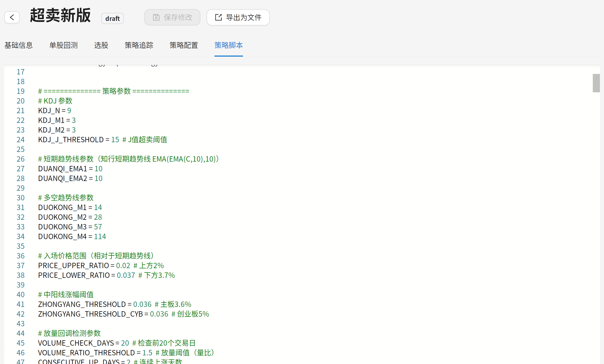This screenshot has width=604, height=364.
Task: Open the 导出为文件 export button
Action: [x=238, y=17]
